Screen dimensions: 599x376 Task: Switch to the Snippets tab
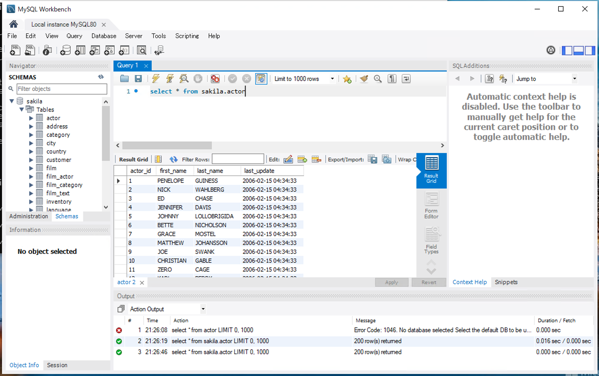pos(506,282)
